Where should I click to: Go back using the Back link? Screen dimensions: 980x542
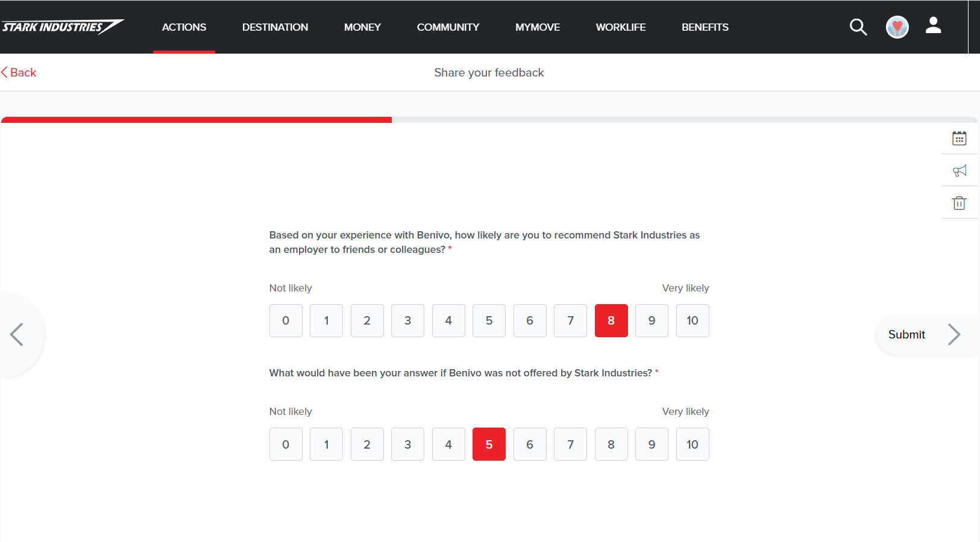point(19,73)
